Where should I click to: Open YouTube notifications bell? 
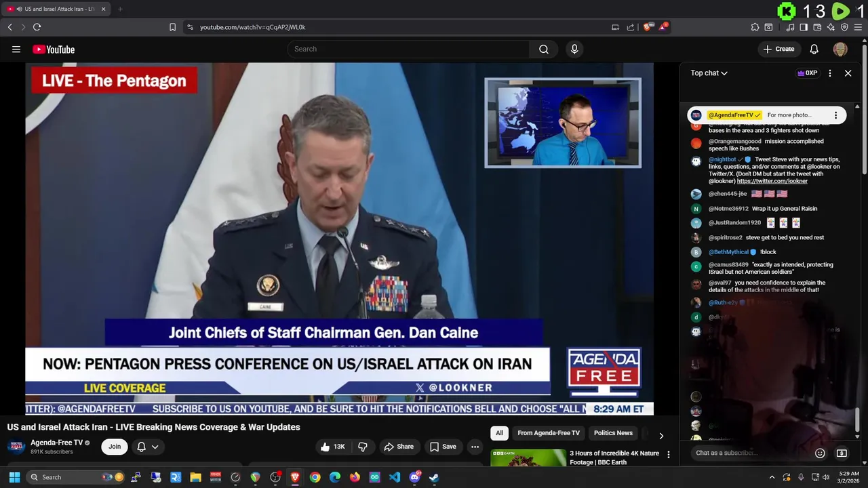tap(814, 49)
